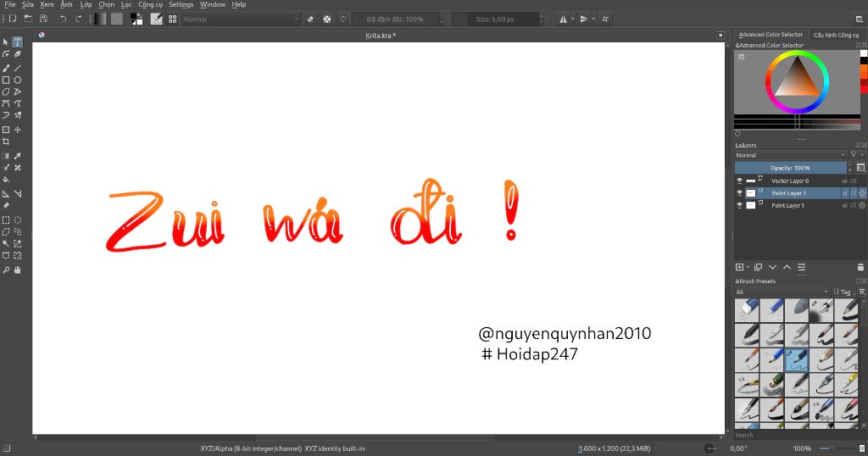The image size is (868, 456).
Task: Expand the add-layer arrow menu
Action: 748,267
